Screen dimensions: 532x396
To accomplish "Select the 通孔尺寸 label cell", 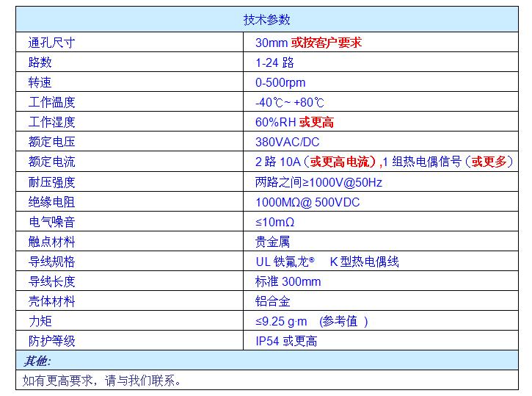I will [x=51, y=43].
